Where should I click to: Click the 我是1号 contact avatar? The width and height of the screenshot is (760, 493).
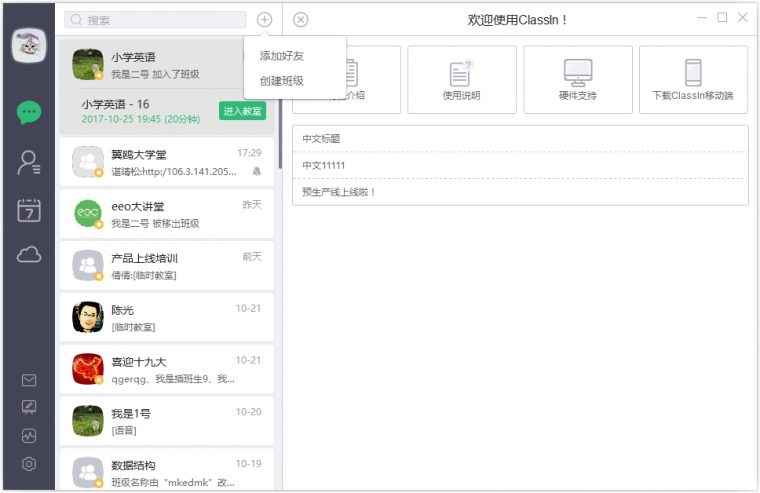coord(88,421)
